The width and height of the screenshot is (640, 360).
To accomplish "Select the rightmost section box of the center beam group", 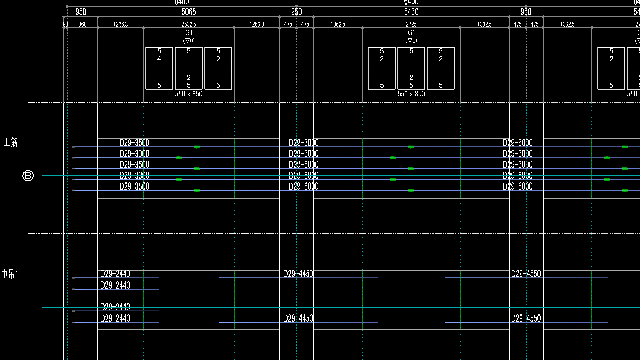I will point(441,69).
